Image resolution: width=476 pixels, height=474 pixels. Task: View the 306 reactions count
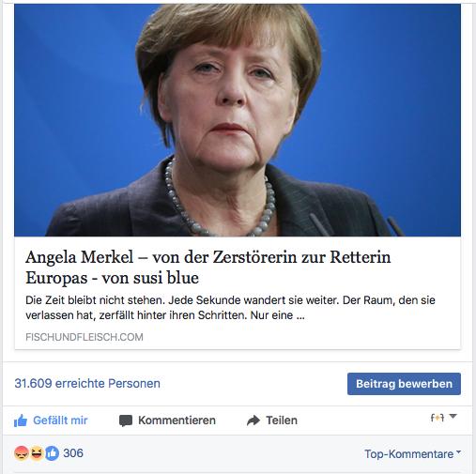coord(73,453)
